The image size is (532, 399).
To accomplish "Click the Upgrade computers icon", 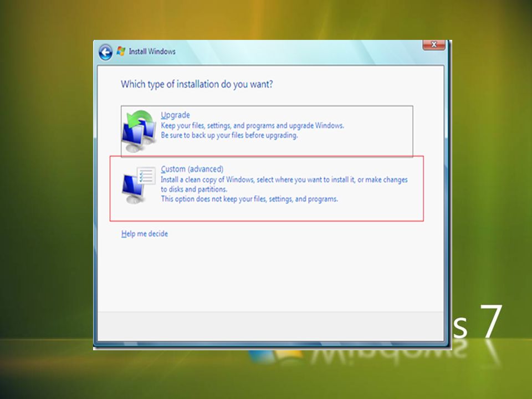I will tap(139, 131).
